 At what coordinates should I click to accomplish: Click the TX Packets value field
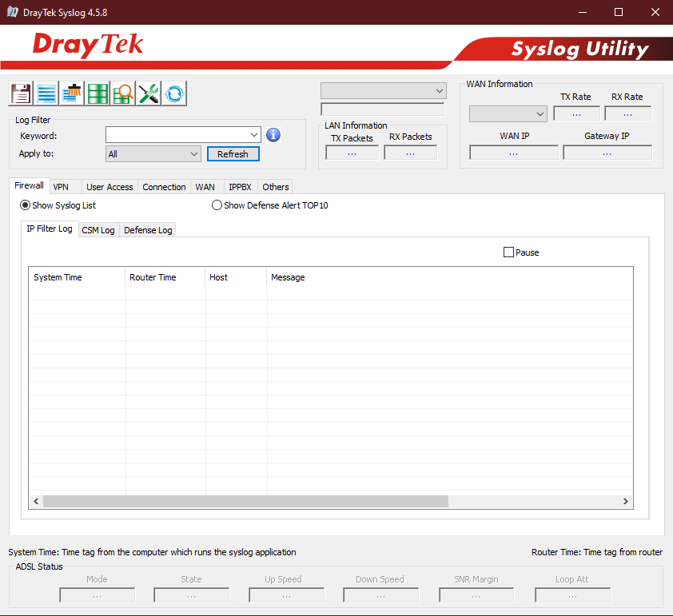point(352,153)
